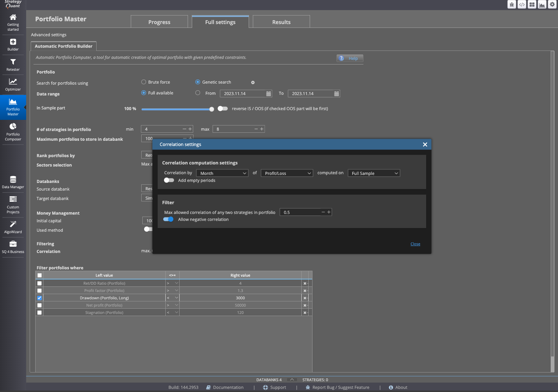Open SQ 4 Business briefcase
558x392 pixels.
tap(13, 247)
